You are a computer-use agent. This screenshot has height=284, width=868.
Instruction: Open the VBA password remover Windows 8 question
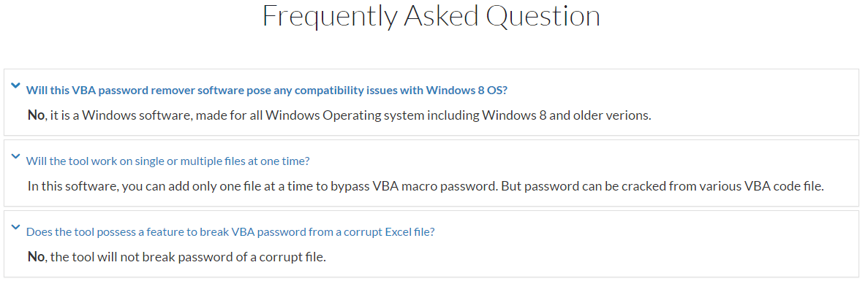[267, 90]
